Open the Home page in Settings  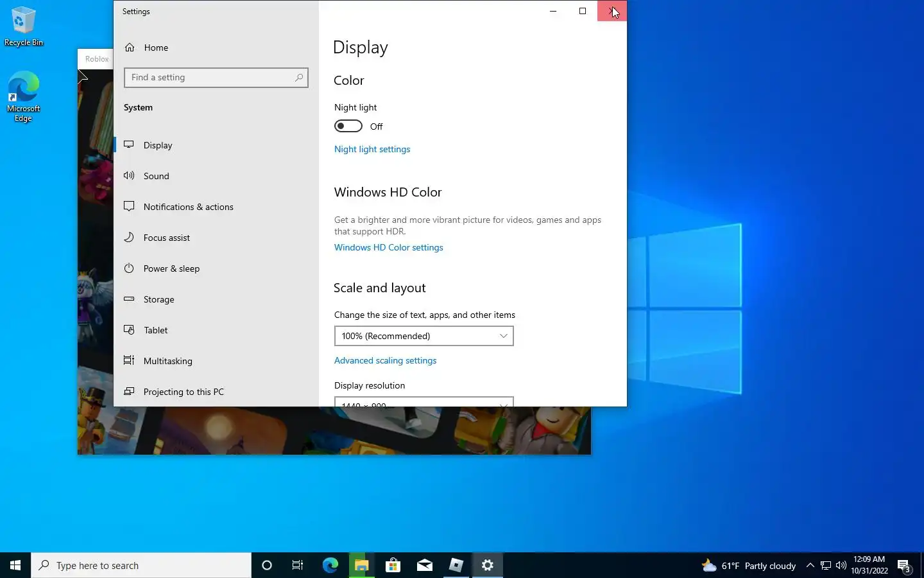point(216,48)
